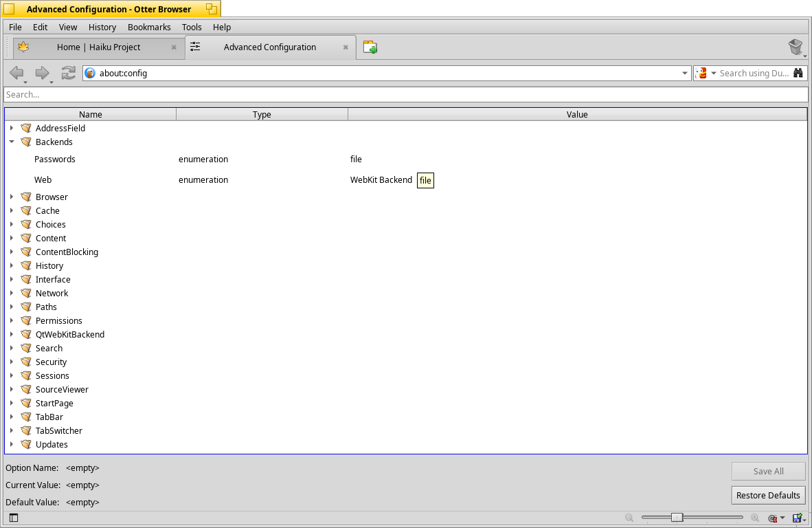Image resolution: width=812 pixels, height=528 pixels.
Task: Expand the TabSwitcher group
Action: coord(12,430)
